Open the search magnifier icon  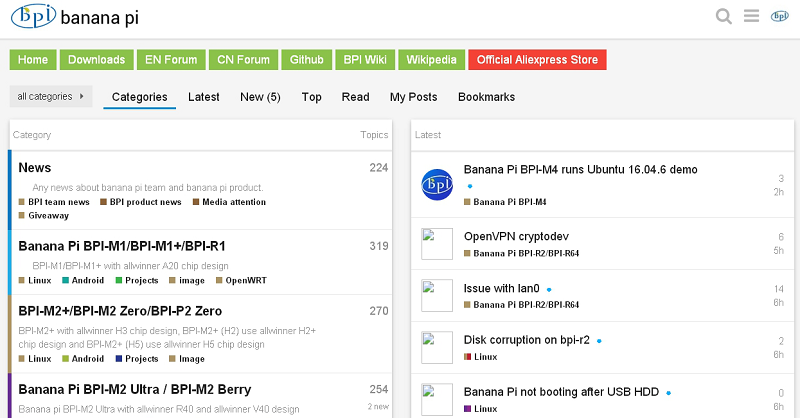click(x=725, y=16)
